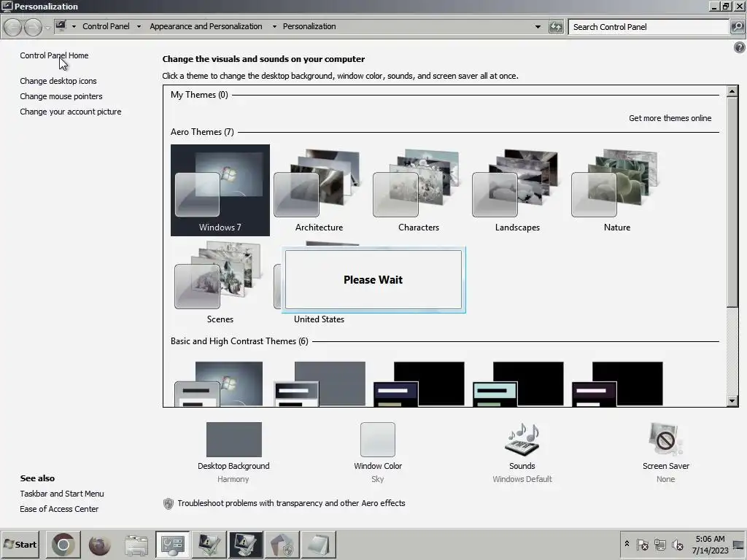
Task: Open recent pages dropdown beside Forward button
Action: click(x=47, y=28)
